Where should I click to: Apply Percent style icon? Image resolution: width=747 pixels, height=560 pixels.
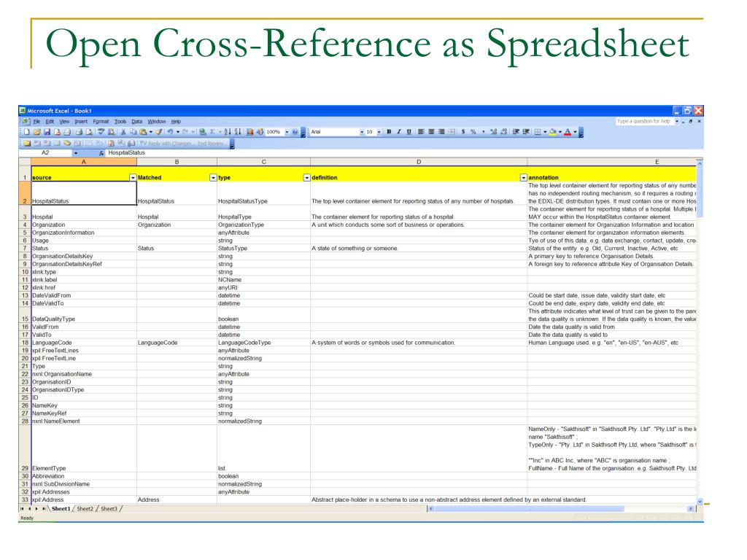click(473, 132)
